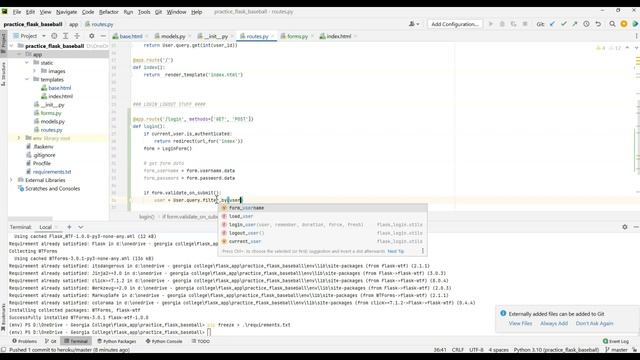Close the routes.py editor tab
This screenshot has width=640, height=360.
click(272, 36)
